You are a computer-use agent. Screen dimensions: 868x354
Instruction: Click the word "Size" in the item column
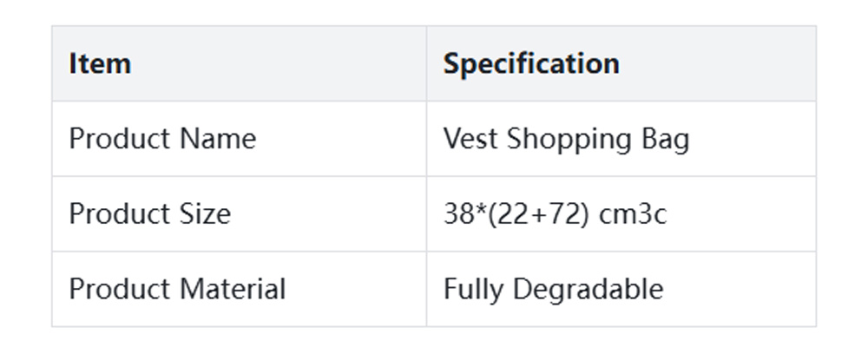click(206, 213)
